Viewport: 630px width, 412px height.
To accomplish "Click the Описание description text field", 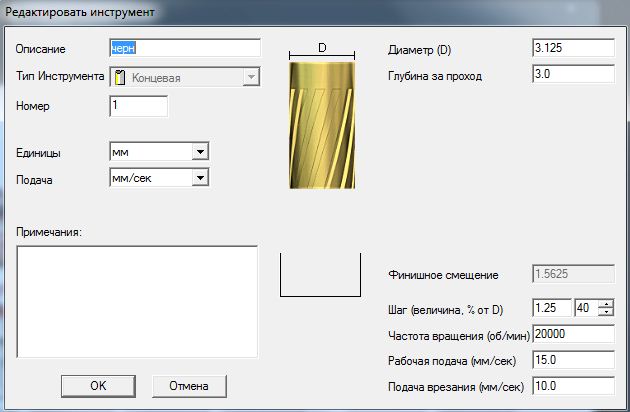I will point(184,47).
